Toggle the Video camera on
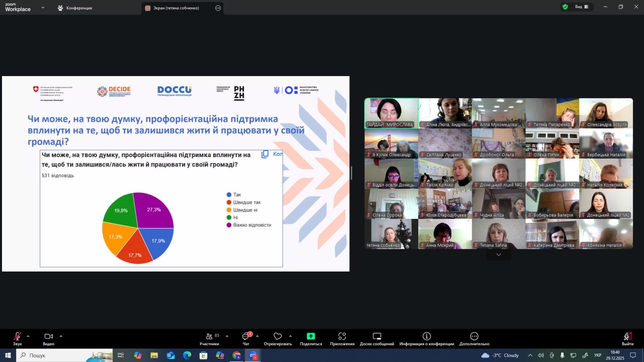The width and height of the screenshot is (644, 362). [x=49, y=336]
